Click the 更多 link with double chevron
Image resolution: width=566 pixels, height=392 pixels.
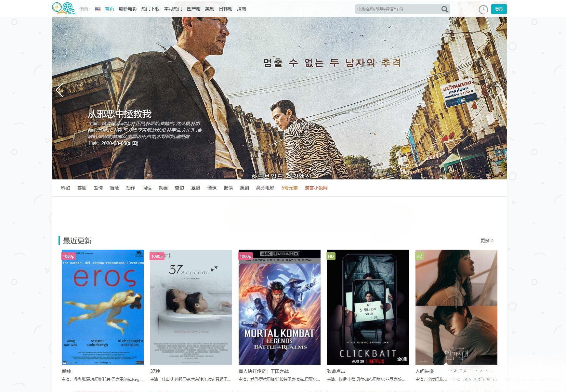click(x=487, y=241)
